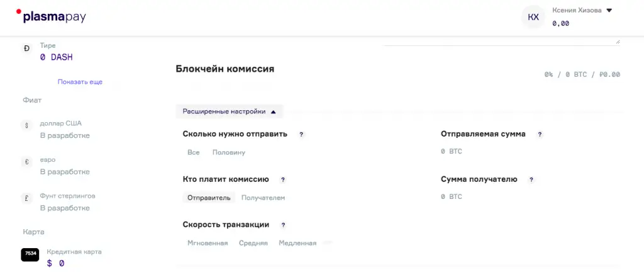Screen dimensions: 644x272
Task: Click the Показать еще link
Action: coord(80,82)
